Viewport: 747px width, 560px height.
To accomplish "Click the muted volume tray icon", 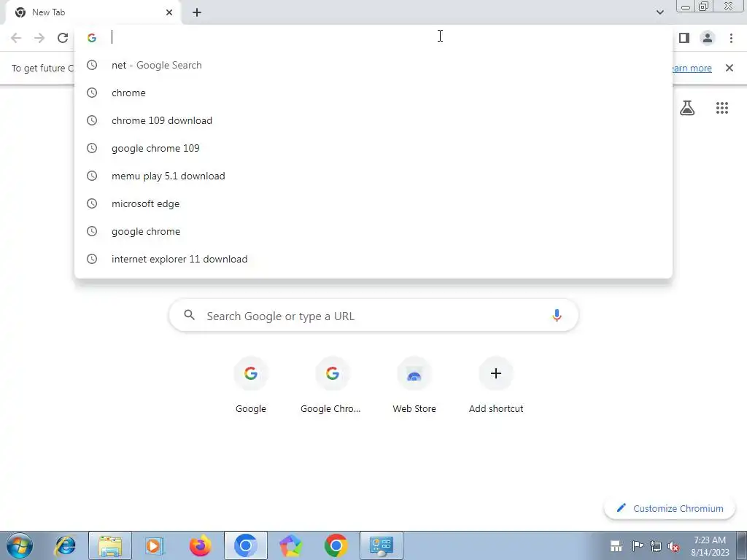I will pos(673,545).
